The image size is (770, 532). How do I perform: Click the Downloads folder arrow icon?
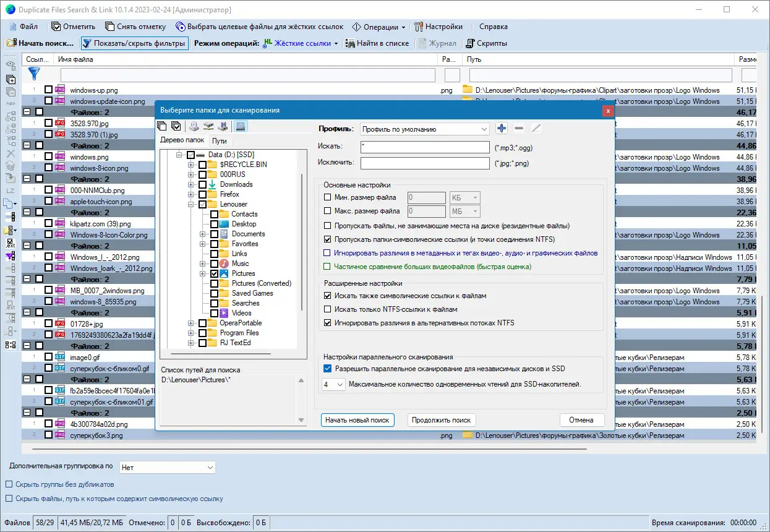213,184
